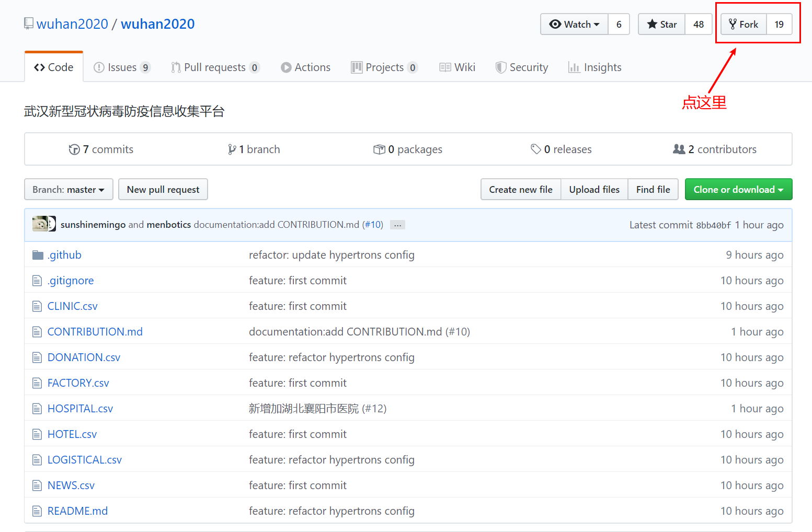Open HOSPITAL.csv file
The height and width of the screenshot is (532, 812).
(80, 409)
